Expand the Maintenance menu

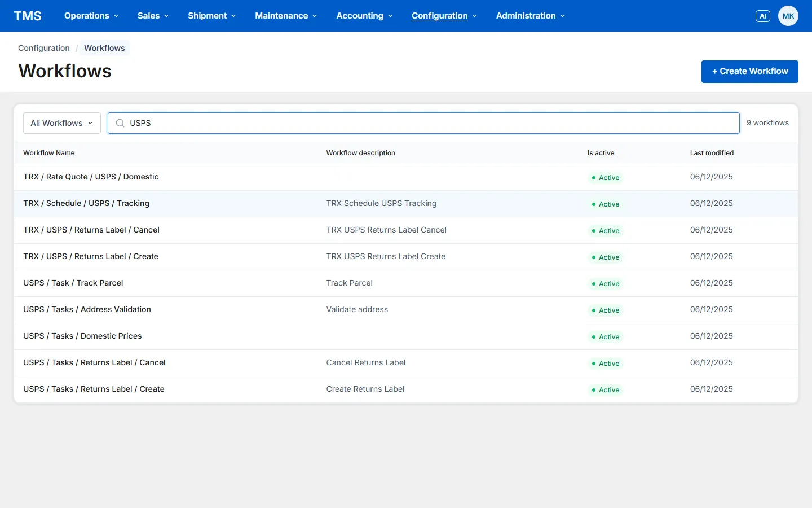coord(286,16)
